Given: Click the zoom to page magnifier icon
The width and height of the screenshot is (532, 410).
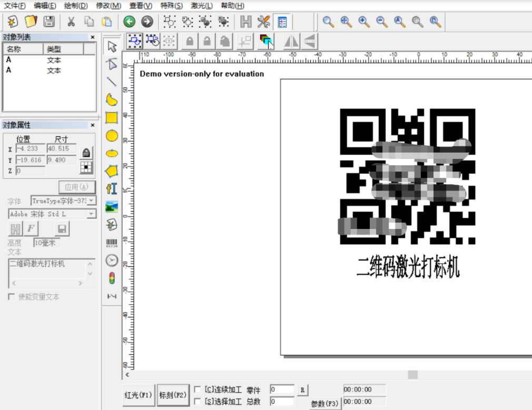Looking at the screenshot, I should tap(435, 22).
